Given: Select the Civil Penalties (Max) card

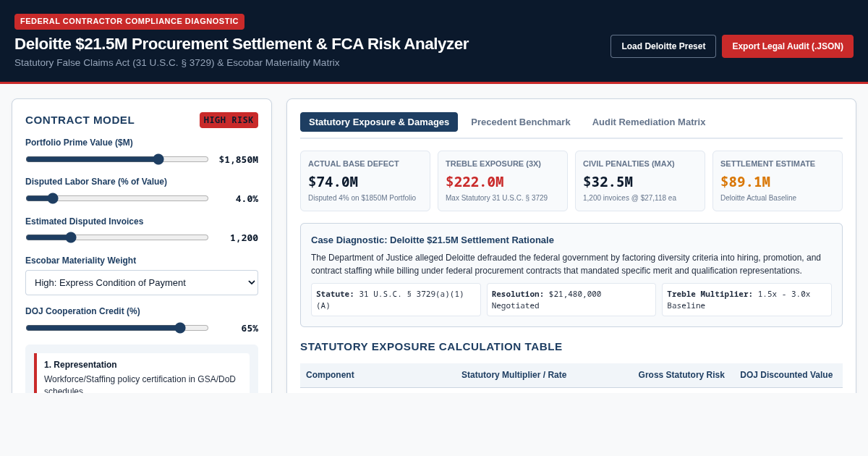Looking at the screenshot, I should point(640,181).
